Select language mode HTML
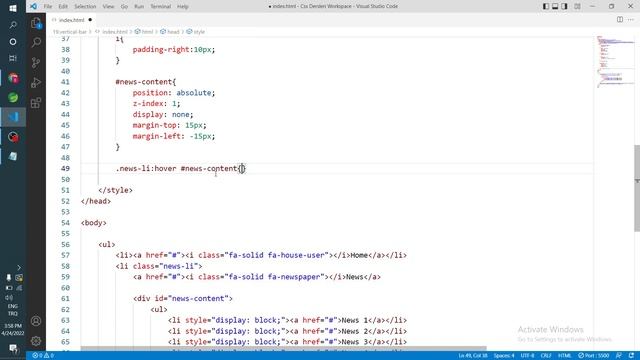This screenshot has width=640, height=360. click(x=564, y=356)
